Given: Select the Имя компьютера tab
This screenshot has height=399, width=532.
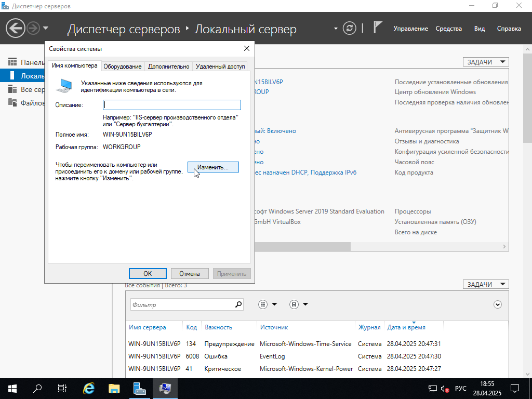Looking at the screenshot, I should 75,65.
